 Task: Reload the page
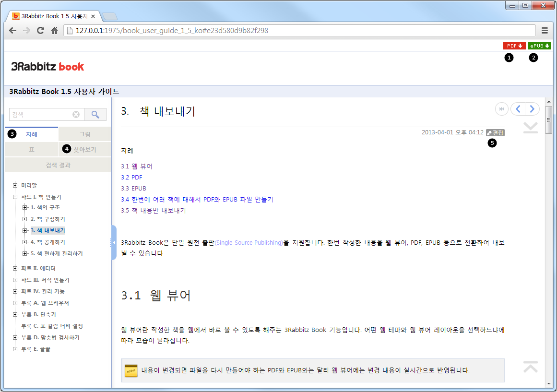coord(40,31)
